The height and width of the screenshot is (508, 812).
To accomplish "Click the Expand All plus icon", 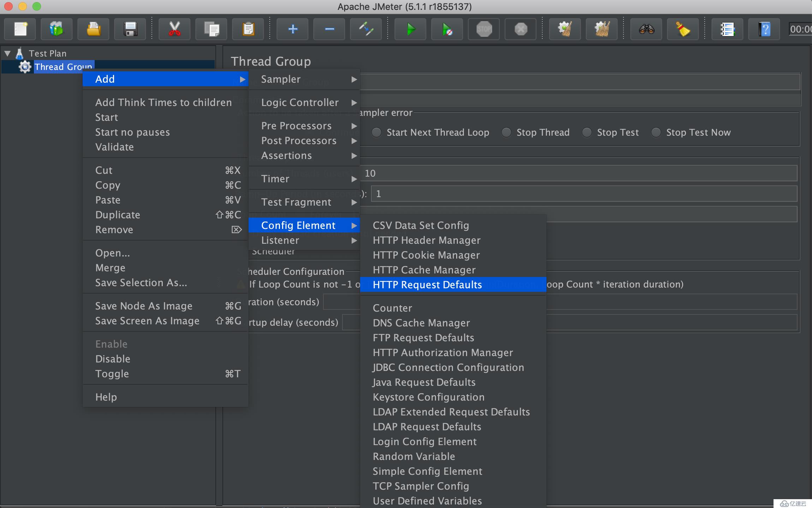I will coord(293,29).
